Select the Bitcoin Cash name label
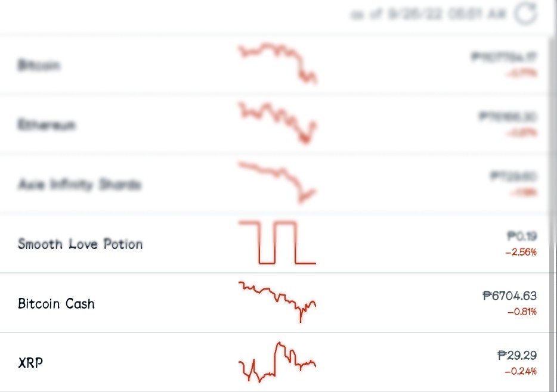Screen dimensions: 557x392 pos(56,304)
